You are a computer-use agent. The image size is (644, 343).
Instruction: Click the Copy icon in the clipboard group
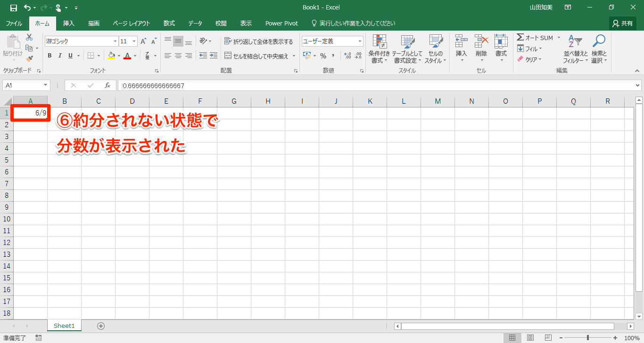[x=29, y=48]
